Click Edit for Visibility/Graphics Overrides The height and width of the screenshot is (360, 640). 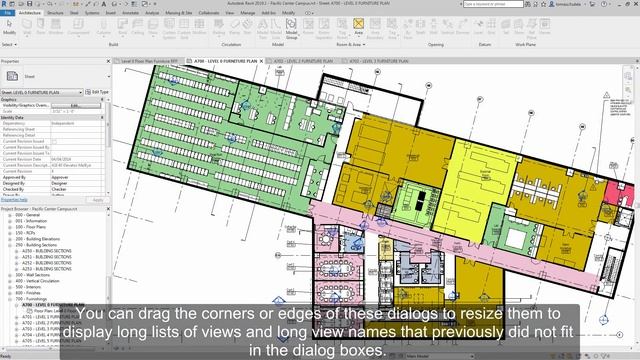click(x=76, y=105)
